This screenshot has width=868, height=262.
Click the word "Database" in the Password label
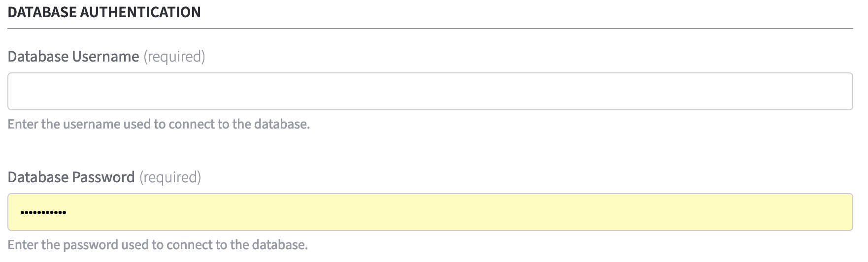(38, 177)
